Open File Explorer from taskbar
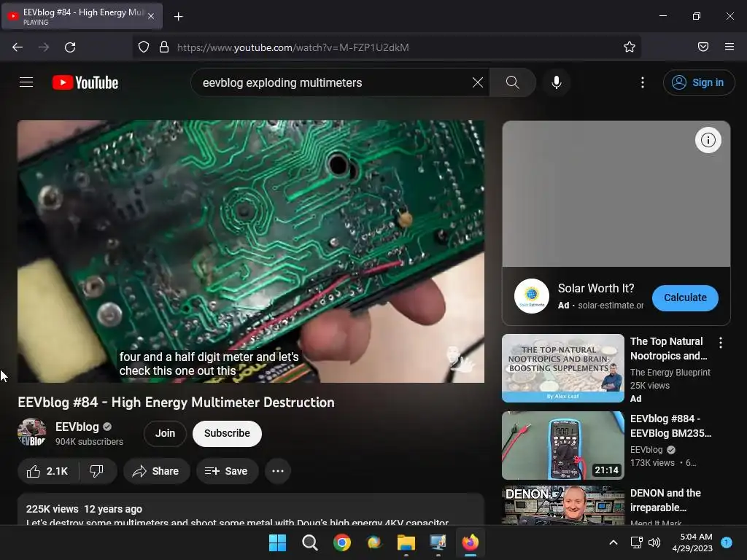 406,542
